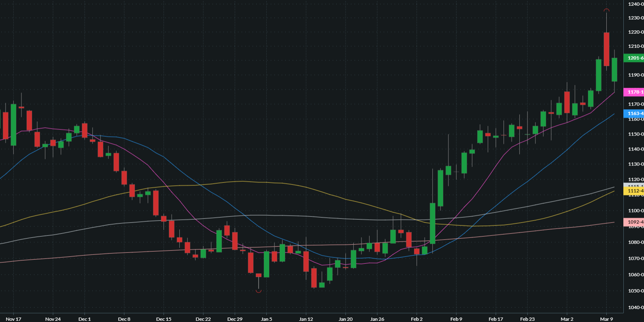The image size is (644, 322).
Task: Click the Mar 9 date label
Action: click(606, 319)
